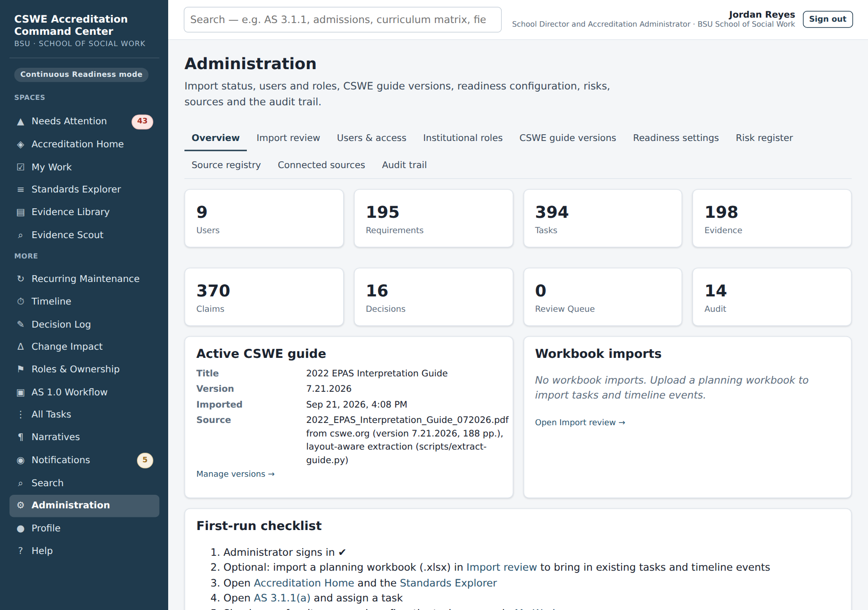Click the Timeline clock icon
Screen dimensions: 868x610
(x=20, y=301)
